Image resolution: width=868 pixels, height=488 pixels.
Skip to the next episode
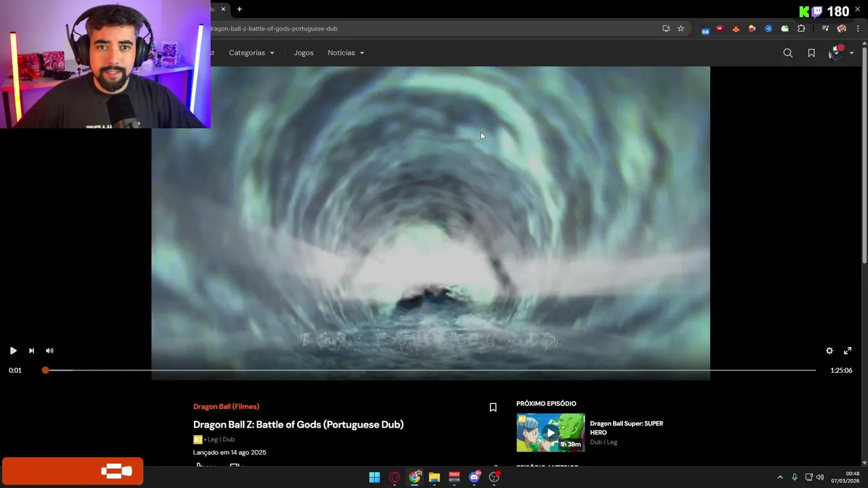click(x=31, y=350)
